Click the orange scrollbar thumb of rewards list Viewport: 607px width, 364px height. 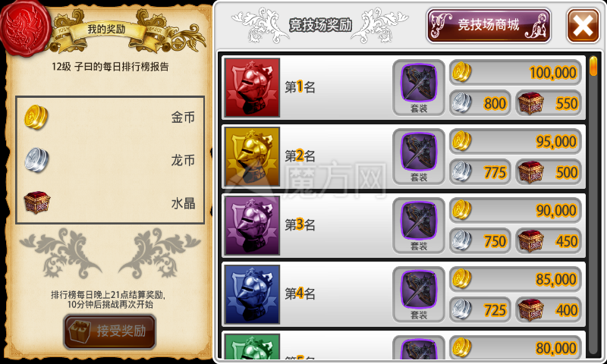[593, 66]
